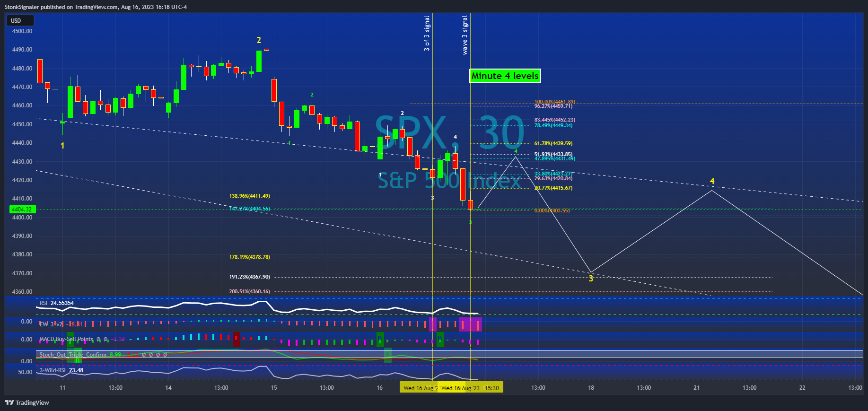
Task: Click the dark red sell marker in MACD pane
Action: pyautogui.click(x=236, y=339)
